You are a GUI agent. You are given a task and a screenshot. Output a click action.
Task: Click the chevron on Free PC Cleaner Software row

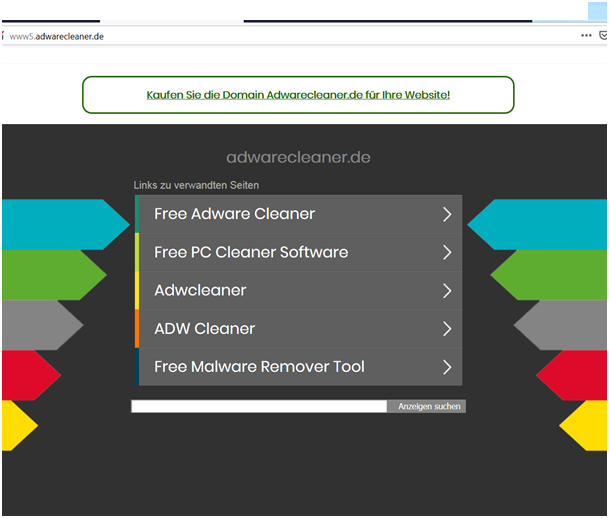point(447,252)
